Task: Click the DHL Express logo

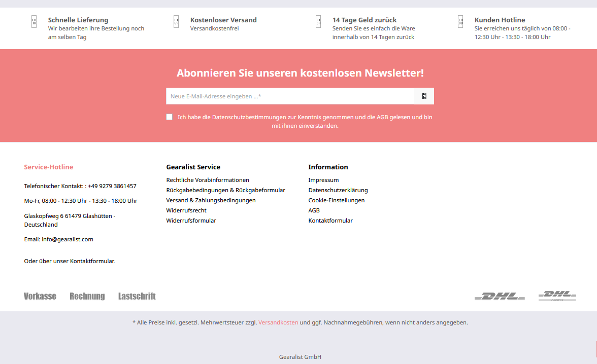Action: click(x=557, y=296)
